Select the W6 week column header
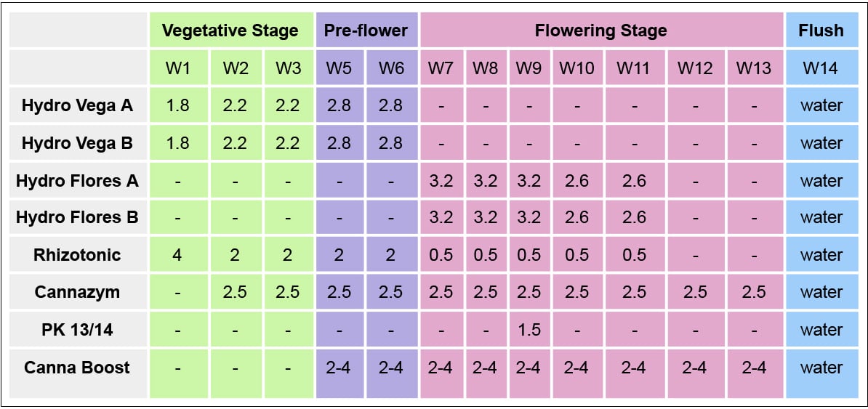 coord(391,68)
